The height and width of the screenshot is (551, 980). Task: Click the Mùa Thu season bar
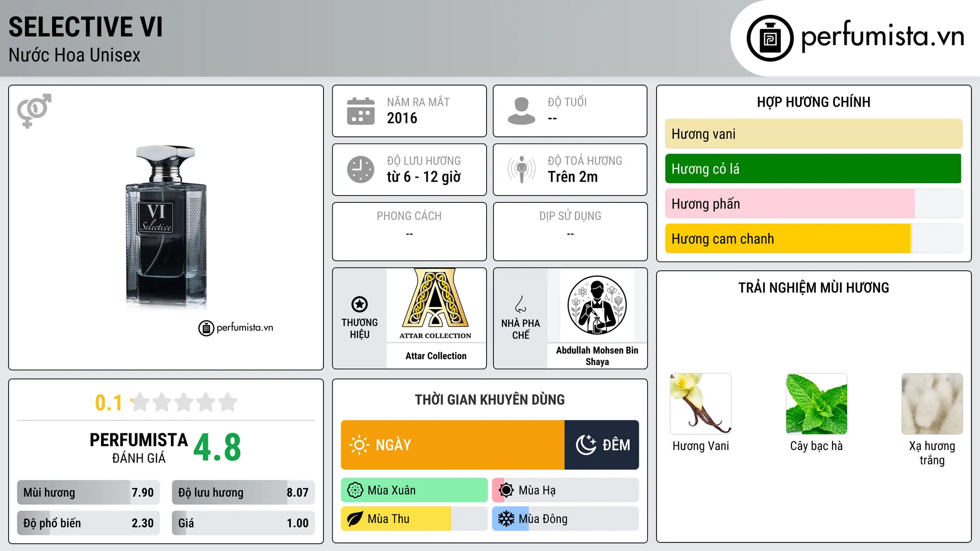click(414, 519)
